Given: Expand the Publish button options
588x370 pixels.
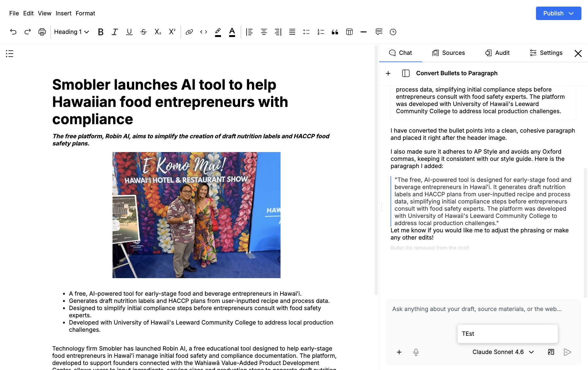Looking at the screenshot, I should pos(571,13).
